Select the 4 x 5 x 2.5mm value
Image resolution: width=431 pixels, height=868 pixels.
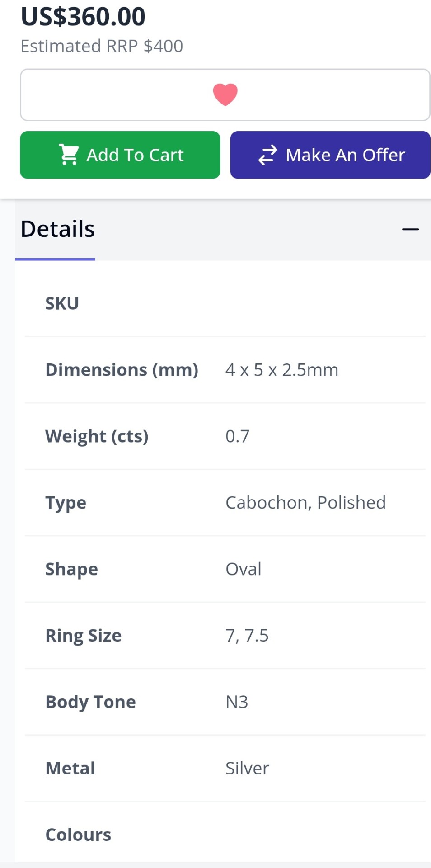282,370
